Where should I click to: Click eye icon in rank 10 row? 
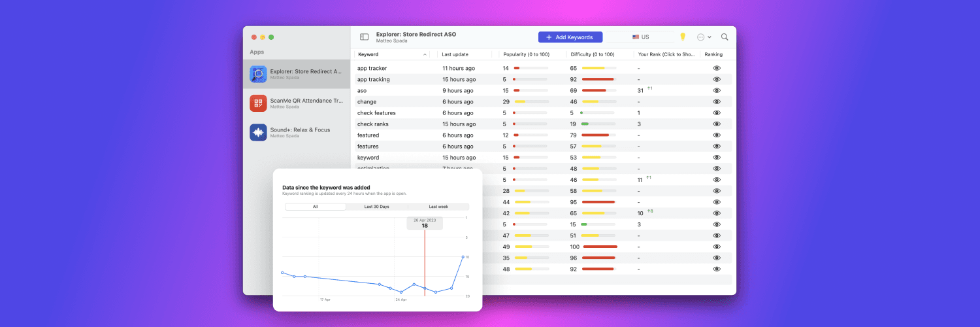click(717, 213)
